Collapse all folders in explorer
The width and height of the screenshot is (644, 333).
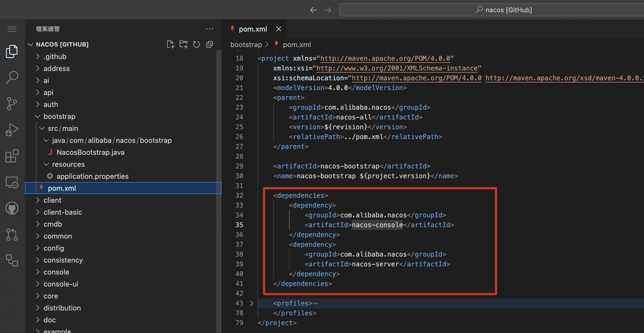click(x=210, y=44)
